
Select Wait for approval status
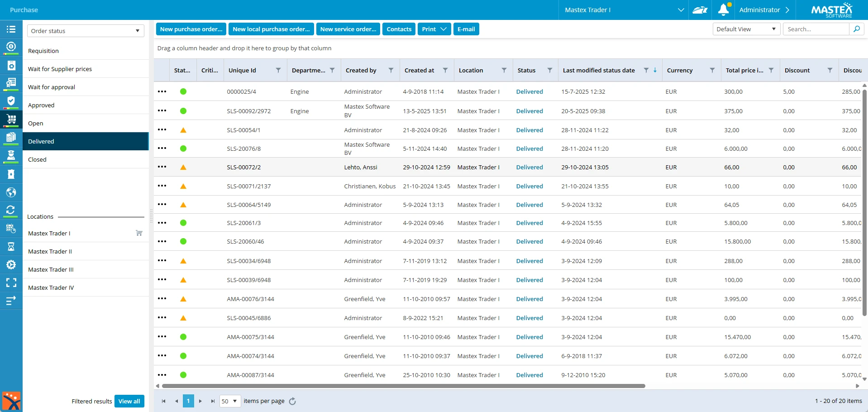[86, 87]
